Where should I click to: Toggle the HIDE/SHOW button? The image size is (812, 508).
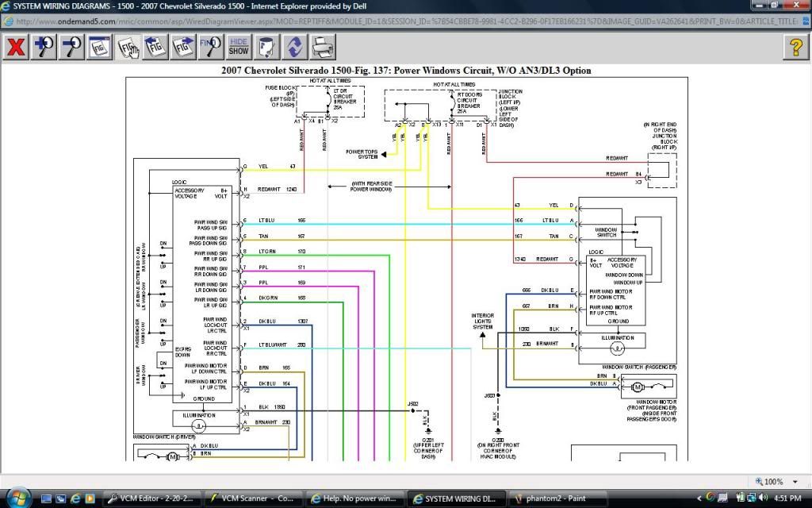[x=238, y=47]
